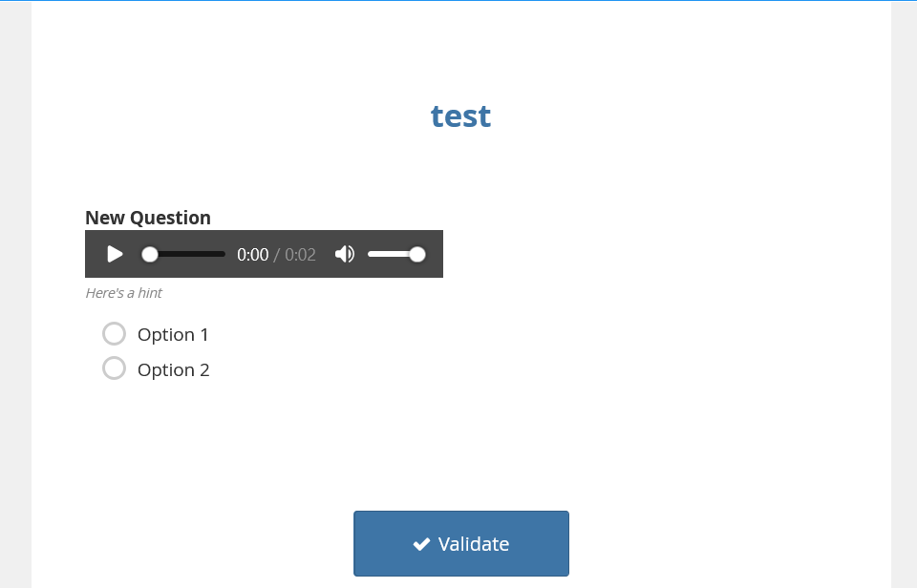The height and width of the screenshot is (588, 917).
Task: Play the question audio clip
Action: click(x=115, y=254)
